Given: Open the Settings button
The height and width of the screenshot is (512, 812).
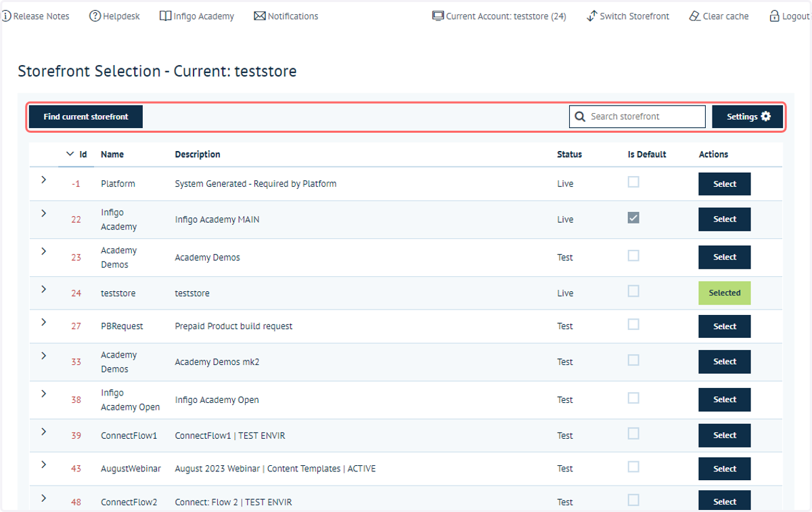Looking at the screenshot, I should pyautogui.click(x=748, y=116).
